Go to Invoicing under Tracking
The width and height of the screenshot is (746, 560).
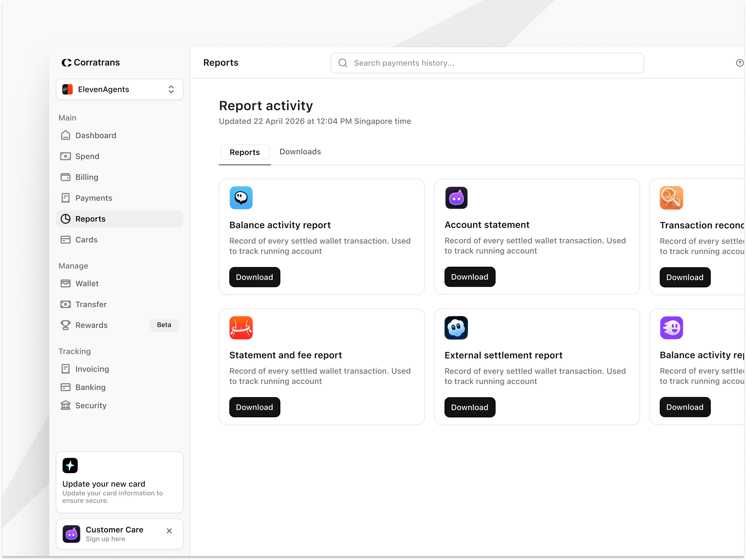tap(120, 369)
